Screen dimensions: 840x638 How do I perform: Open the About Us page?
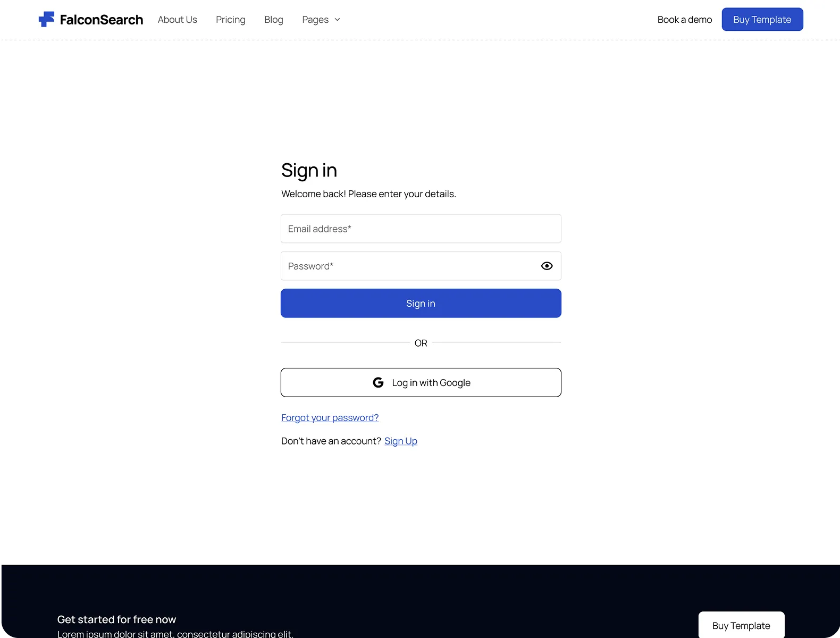coord(178,20)
